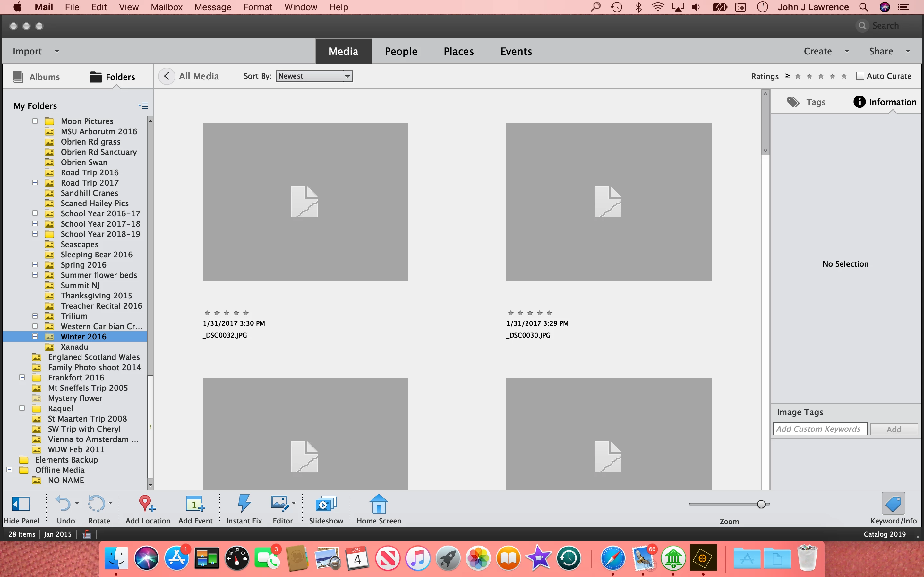
Task: Click the back arrow beside All Media
Action: pos(167,76)
